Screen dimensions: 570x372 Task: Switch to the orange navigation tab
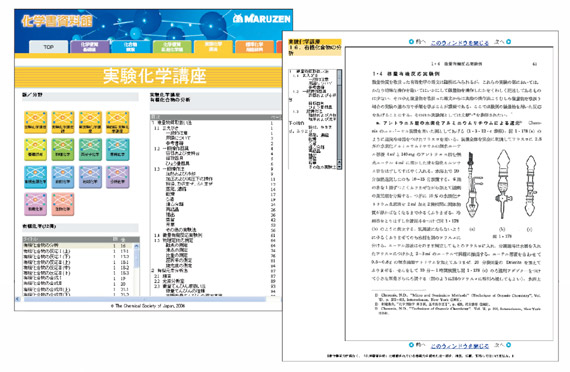coord(254,47)
